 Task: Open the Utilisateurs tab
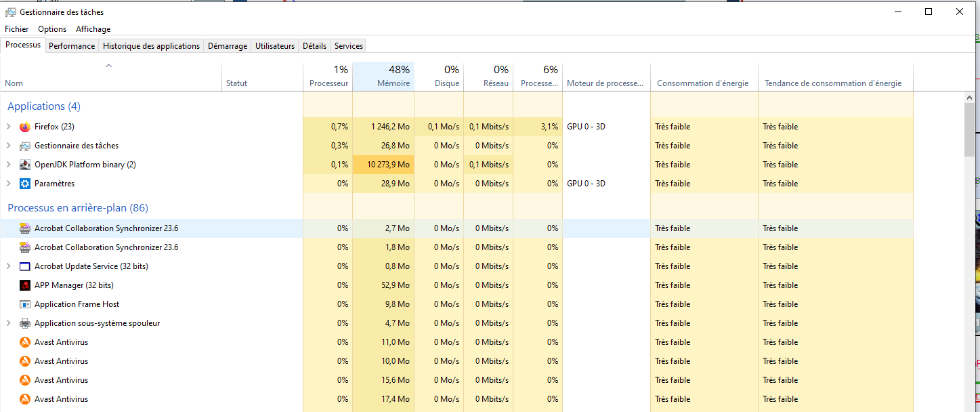(x=275, y=46)
